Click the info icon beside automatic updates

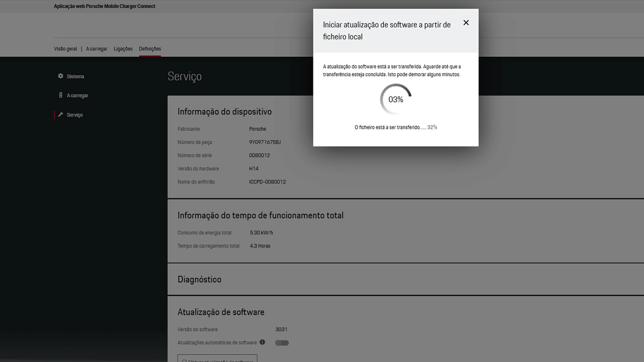pyautogui.click(x=262, y=342)
